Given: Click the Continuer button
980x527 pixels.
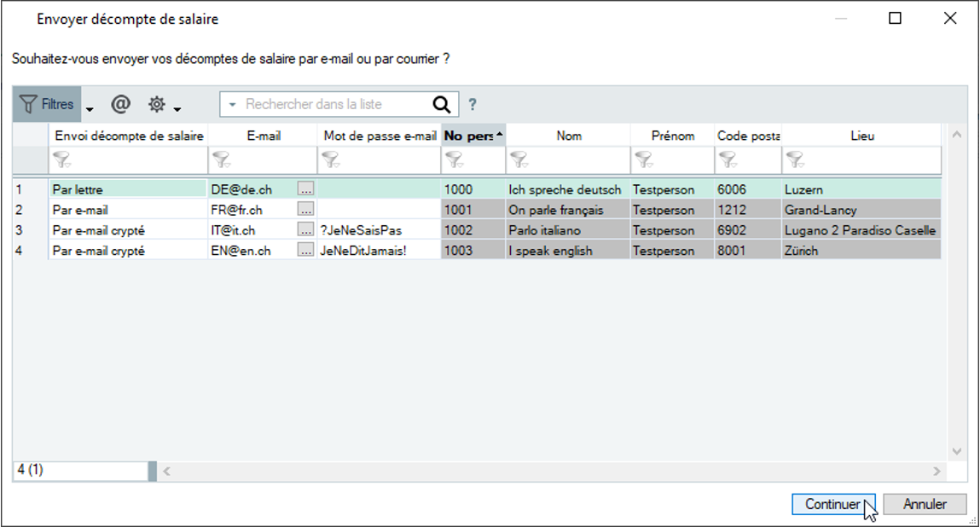Looking at the screenshot, I should 833,504.
